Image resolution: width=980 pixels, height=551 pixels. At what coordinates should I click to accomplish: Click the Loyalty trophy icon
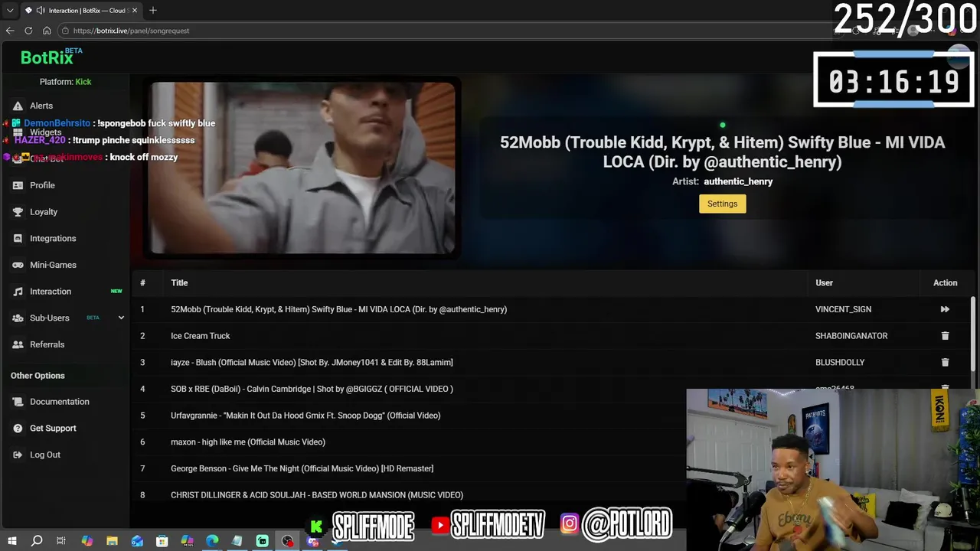18,212
